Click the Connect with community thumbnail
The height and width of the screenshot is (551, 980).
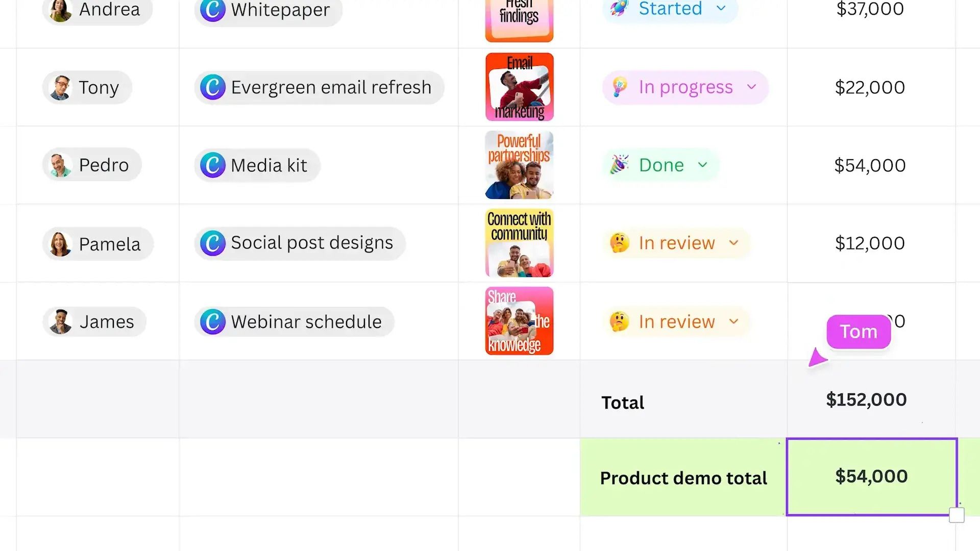click(x=519, y=243)
